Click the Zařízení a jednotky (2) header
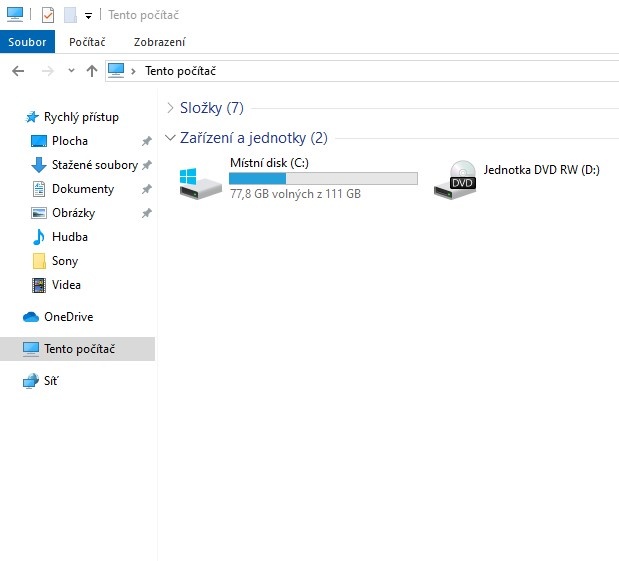 click(253, 138)
